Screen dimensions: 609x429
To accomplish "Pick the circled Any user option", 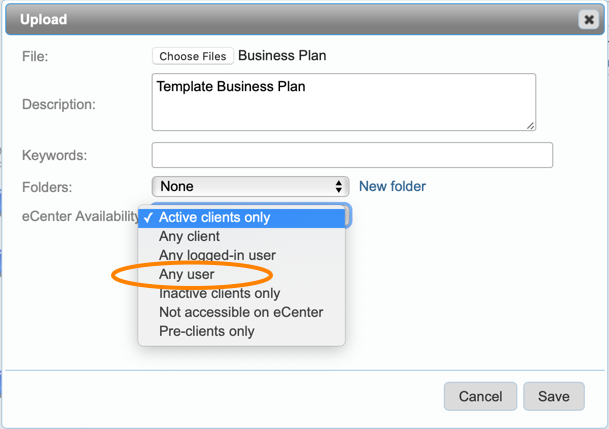I will (187, 274).
